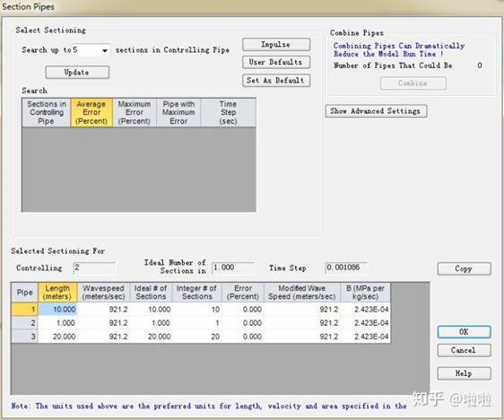Click integer sections cell 20 for pipe 3
This screenshot has height=420, width=504.
coord(196,337)
